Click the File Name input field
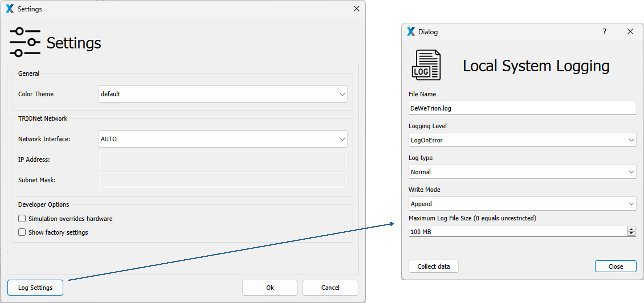 (522, 108)
